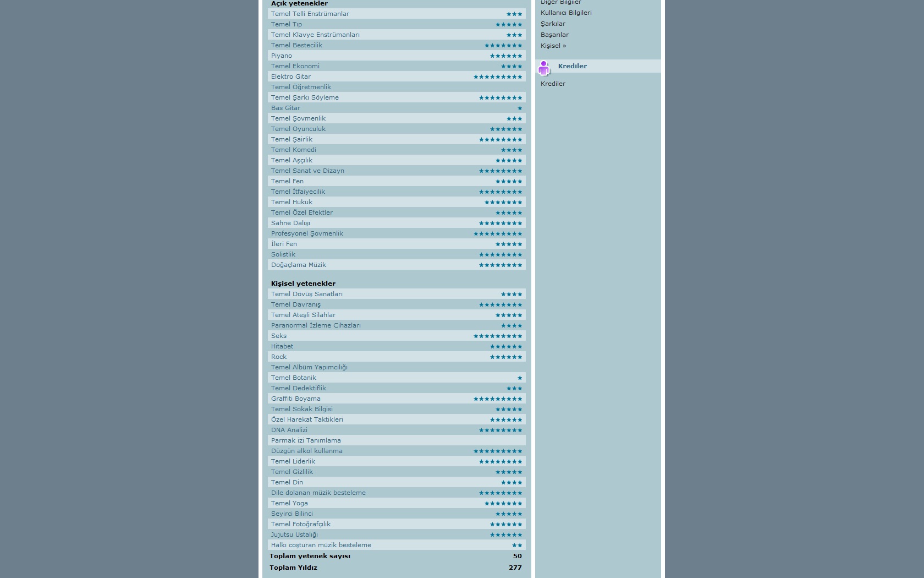Click the Temel Din skill

pos(287,482)
